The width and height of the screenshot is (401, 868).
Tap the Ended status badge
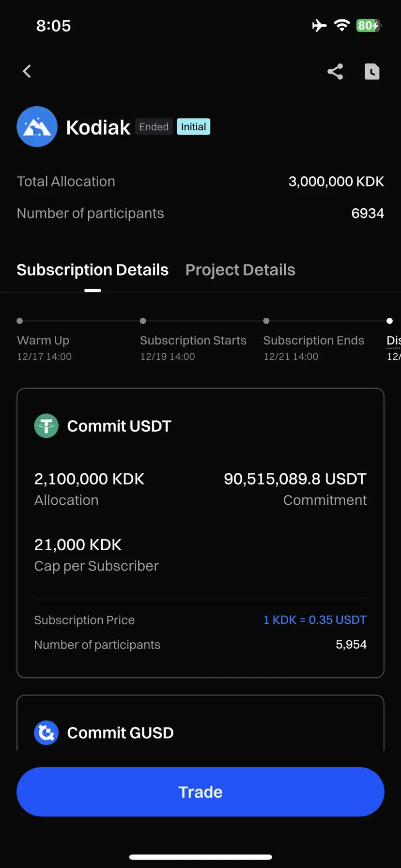[154, 127]
